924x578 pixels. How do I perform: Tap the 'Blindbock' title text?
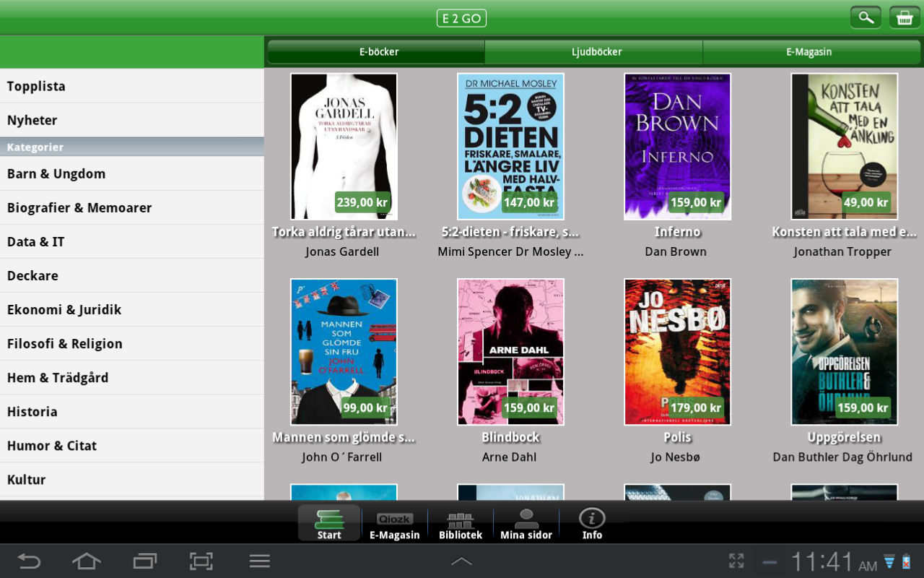pos(510,437)
